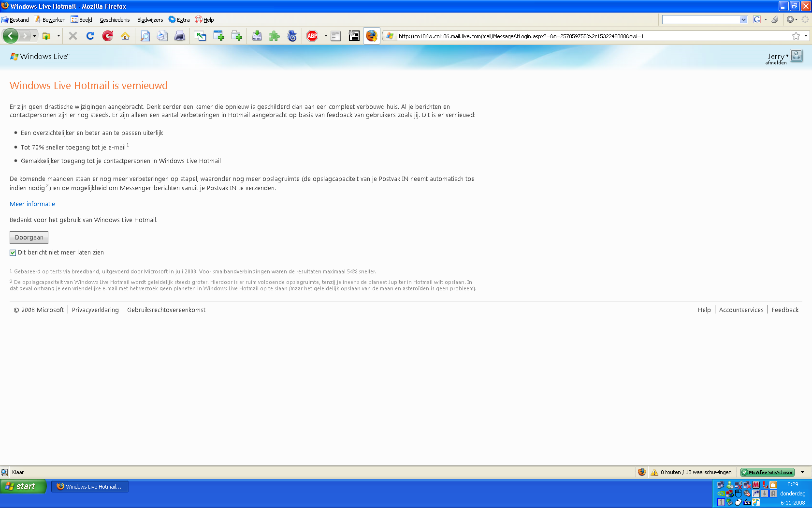
Task: Click the site favicon in address bar
Action: tap(390, 36)
